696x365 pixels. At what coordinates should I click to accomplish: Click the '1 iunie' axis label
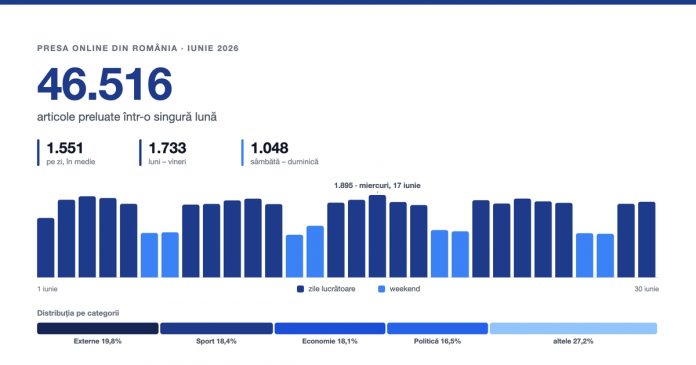(x=47, y=289)
